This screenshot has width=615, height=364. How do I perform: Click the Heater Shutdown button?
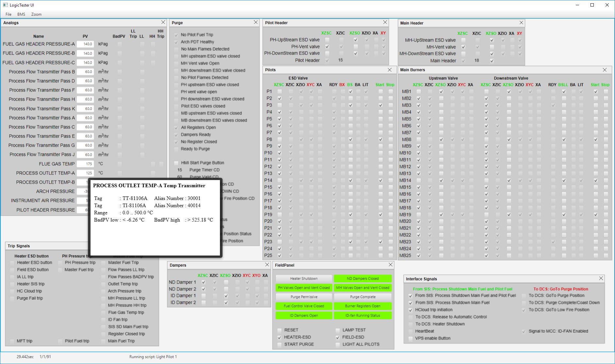tap(304, 278)
